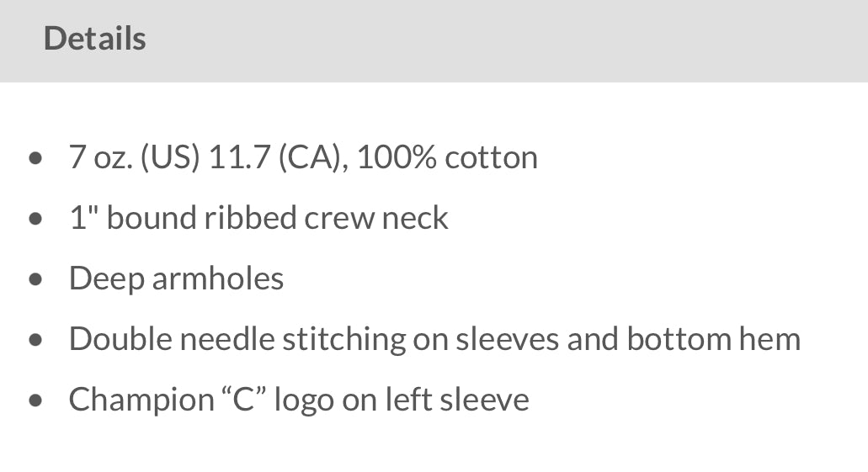Click the "7 oz. (US)" text
Image resolution: width=868 pixels, height=472 pixels.
134,157
